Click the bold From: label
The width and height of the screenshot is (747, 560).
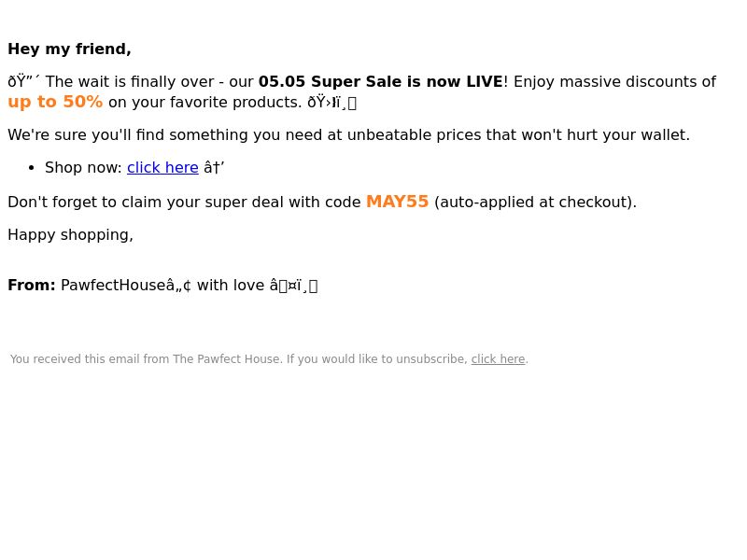pyautogui.click(x=32, y=286)
